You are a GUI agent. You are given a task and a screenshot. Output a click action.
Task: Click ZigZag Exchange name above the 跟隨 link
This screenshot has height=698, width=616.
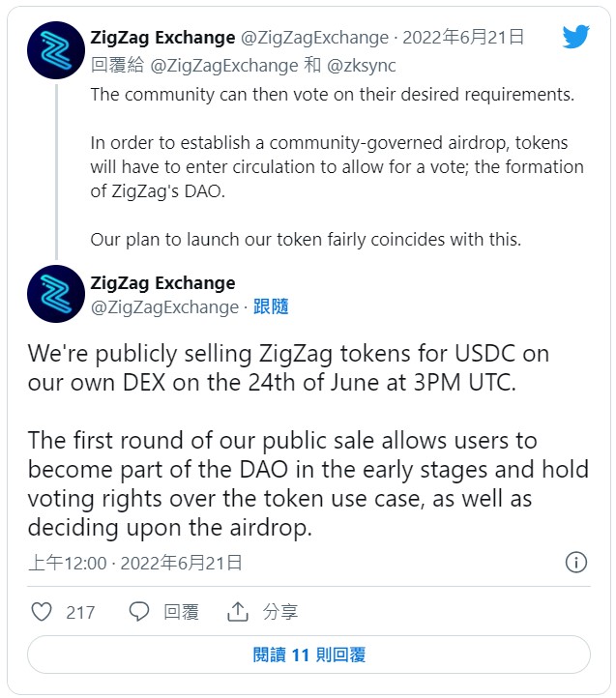tap(162, 283)
